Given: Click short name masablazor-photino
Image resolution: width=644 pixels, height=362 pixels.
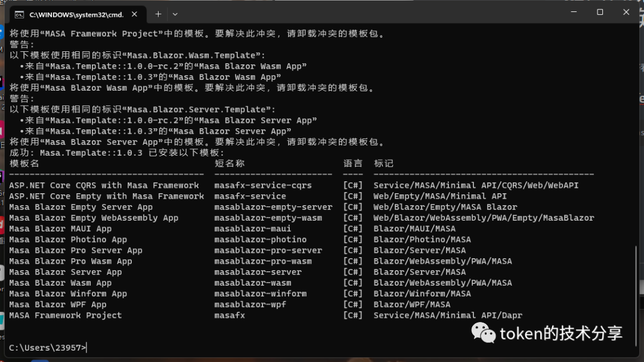Looking at the screenshot, I should 261,239.
